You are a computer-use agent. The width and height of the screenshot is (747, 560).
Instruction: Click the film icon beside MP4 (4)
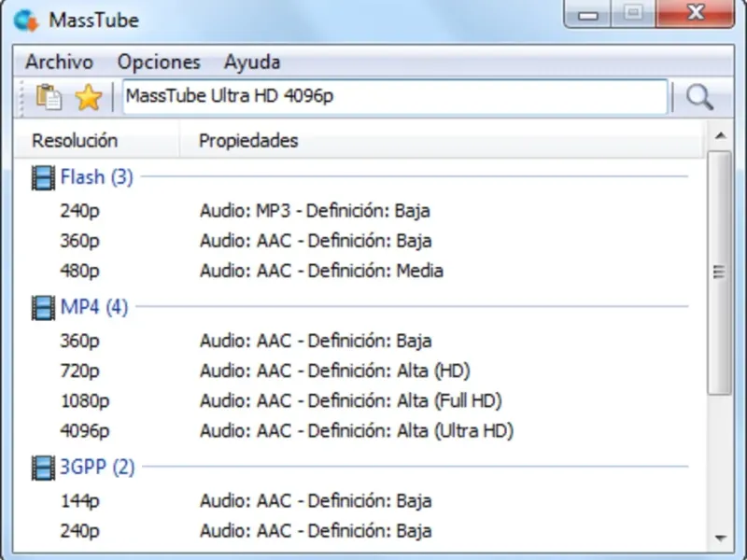coord(43,308)
